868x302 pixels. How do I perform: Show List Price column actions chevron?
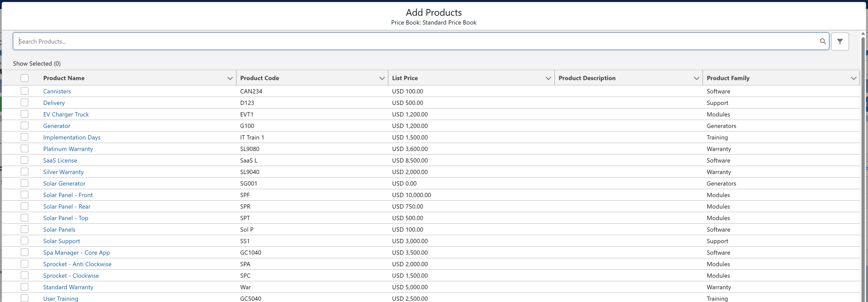[548, 78]
